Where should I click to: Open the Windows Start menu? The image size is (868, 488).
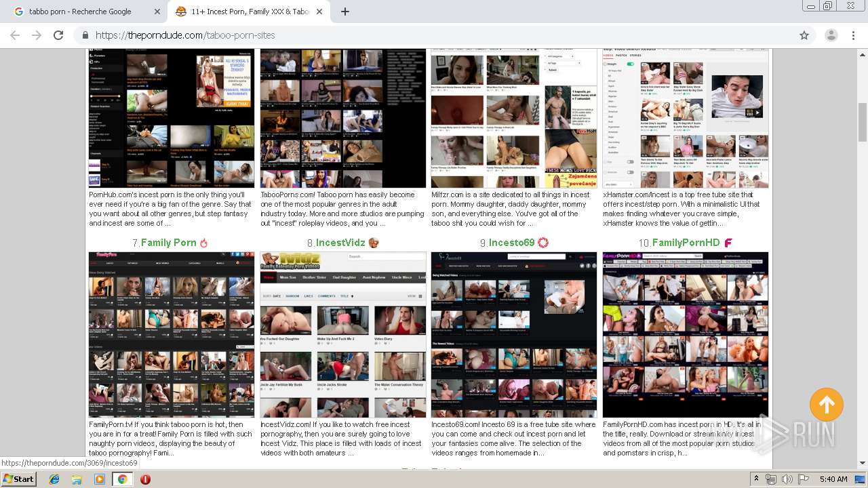click(18, 479)
